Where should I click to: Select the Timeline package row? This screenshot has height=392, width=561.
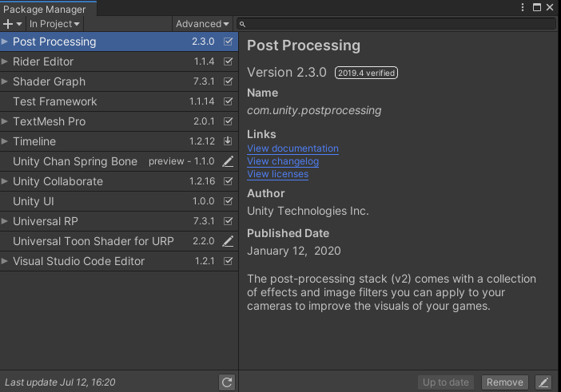(x=119, y=141)
